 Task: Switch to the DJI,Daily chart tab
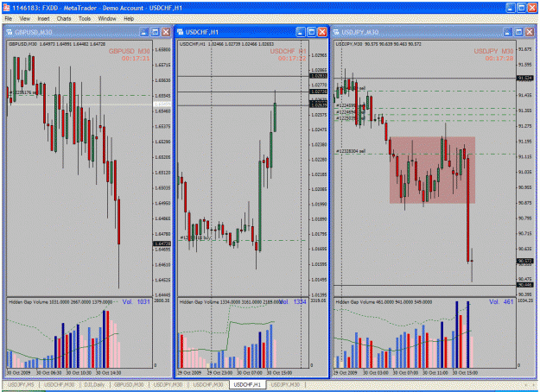pyautogui.click(x=94, y=384)
